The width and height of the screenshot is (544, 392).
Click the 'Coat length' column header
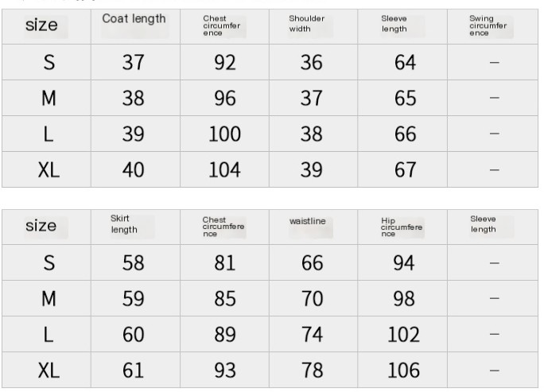click(x=134, y=19)
